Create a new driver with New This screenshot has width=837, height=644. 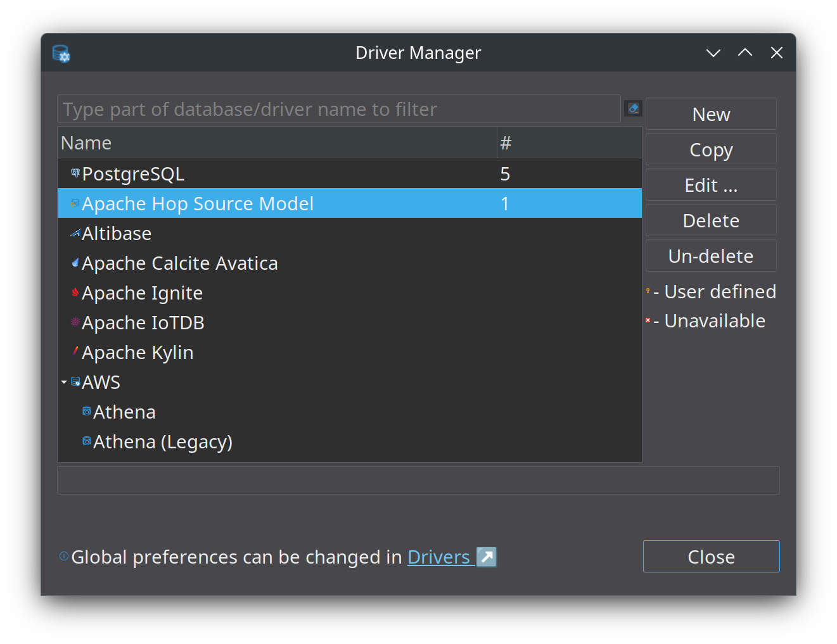coord(711,114)
